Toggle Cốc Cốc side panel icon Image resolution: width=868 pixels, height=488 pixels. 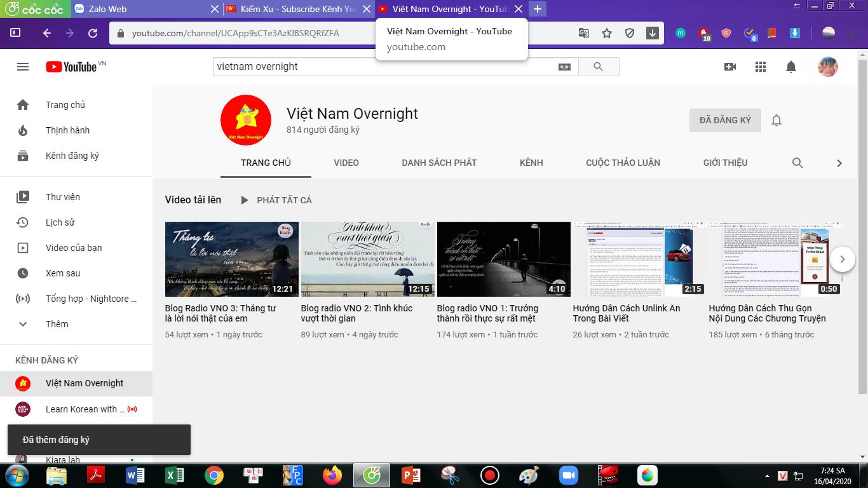coord(15,33)
